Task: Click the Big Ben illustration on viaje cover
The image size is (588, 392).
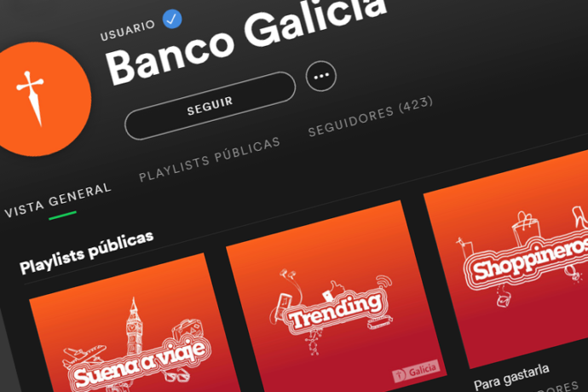Action: coord(134,325)
